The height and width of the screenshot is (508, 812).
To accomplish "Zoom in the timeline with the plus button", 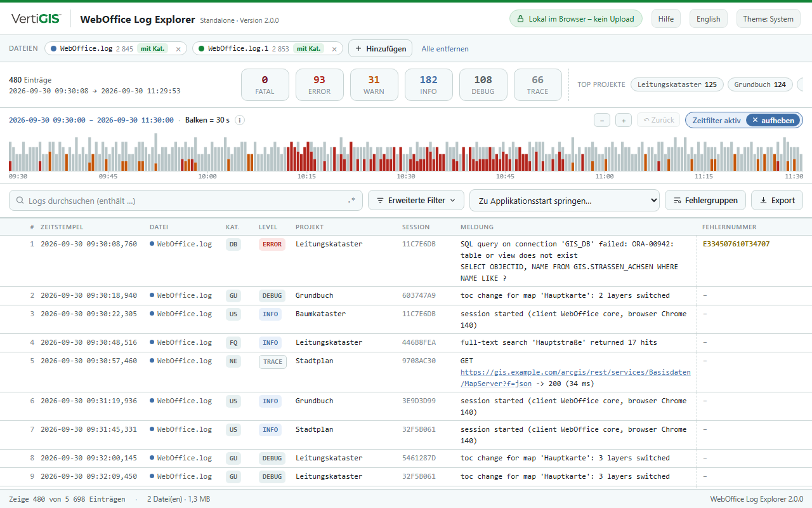I will (x=624, y=120).
